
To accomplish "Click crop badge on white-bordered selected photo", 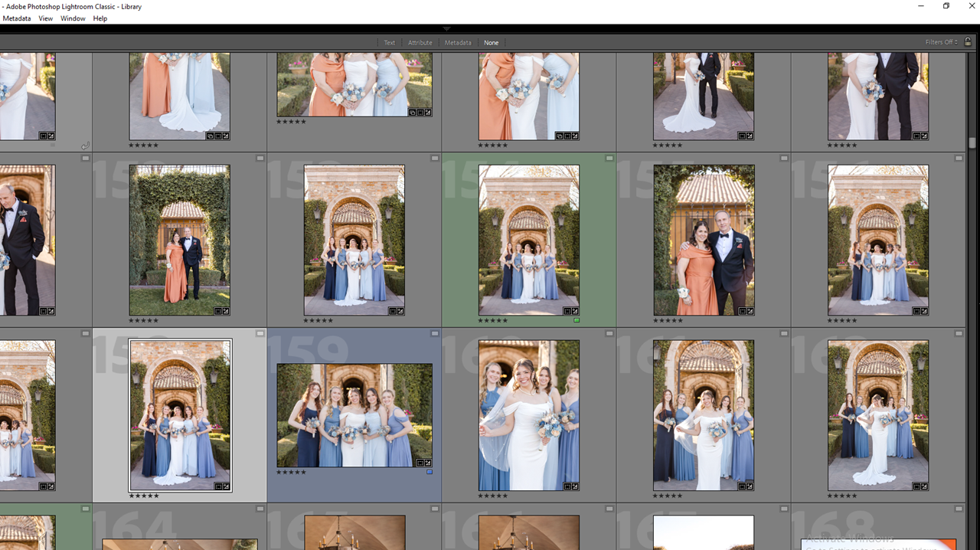I will [218, 486].
